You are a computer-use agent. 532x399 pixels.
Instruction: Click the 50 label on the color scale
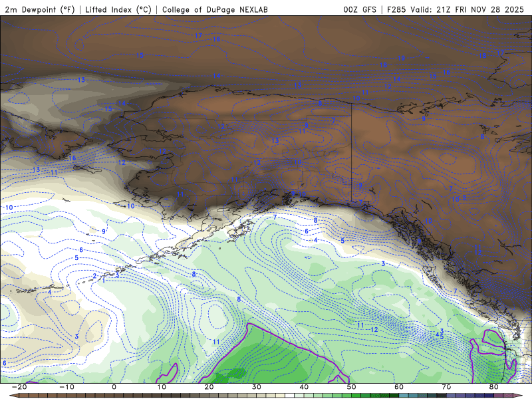coord(352,387)
